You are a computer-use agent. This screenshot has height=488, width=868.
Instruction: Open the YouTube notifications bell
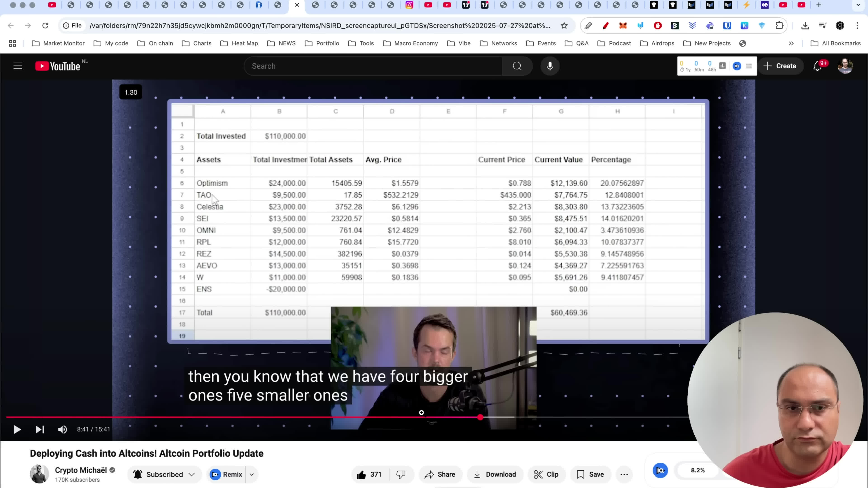[x=817, y=66]
